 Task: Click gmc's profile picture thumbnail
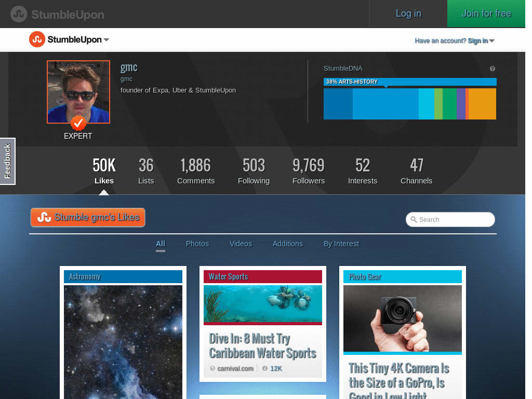pos(78,92)
